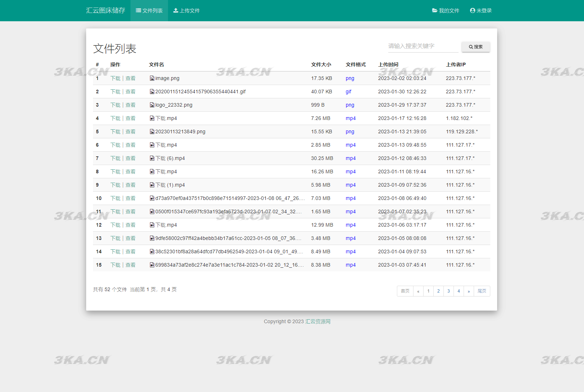The width and height of the screenshot is (584, 392).
Task: Go to page 4 in pagination
Action: click(459, 291)
